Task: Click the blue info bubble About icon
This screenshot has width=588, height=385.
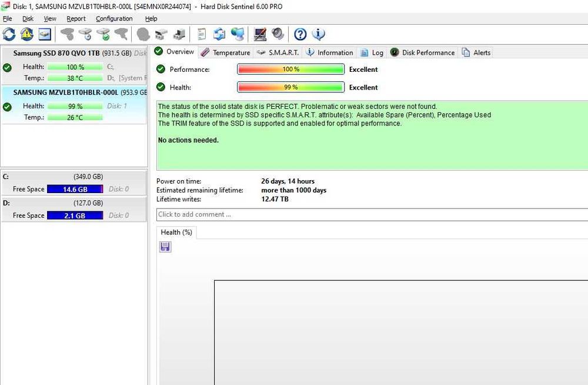Action: [318, 34]
